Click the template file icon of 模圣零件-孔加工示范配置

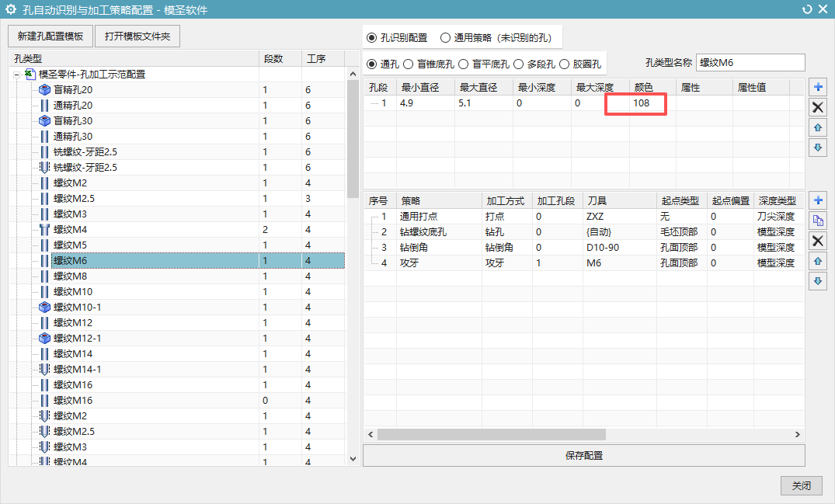pos(30,74)
